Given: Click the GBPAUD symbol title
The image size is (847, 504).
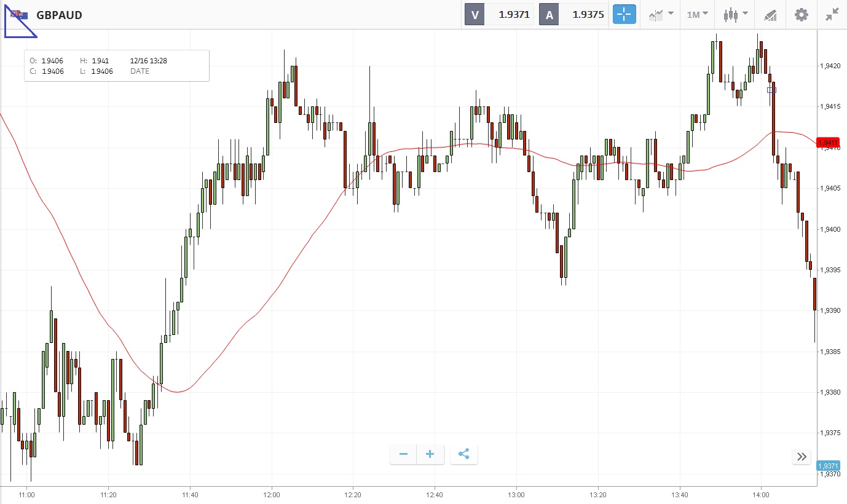Looking at the screenshot, I should point(59,15).
